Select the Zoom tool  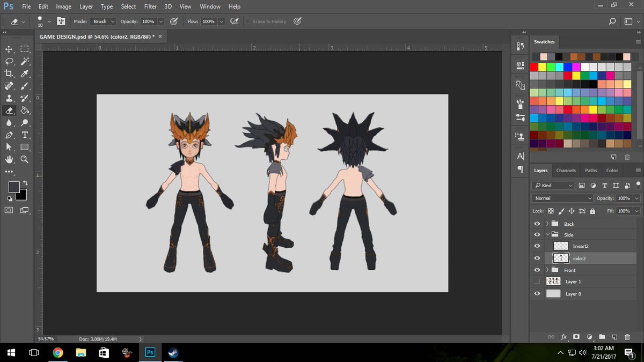tap(24, 159)
